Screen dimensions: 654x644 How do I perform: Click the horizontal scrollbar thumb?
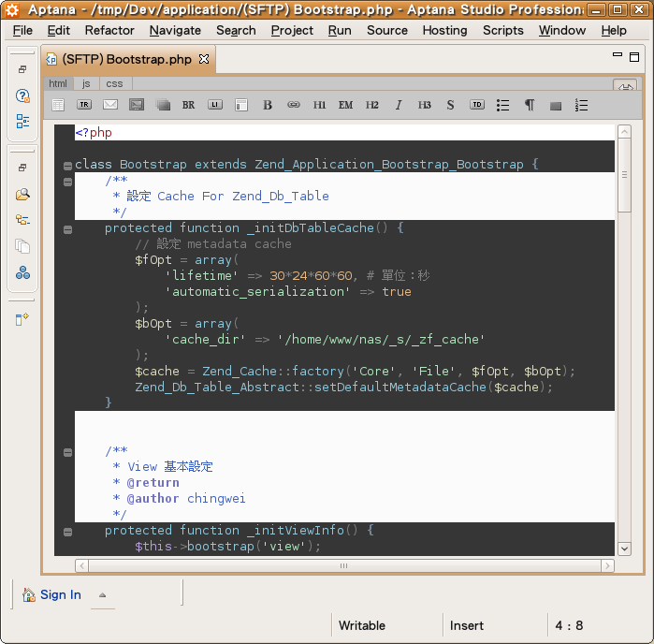(344, 566)
